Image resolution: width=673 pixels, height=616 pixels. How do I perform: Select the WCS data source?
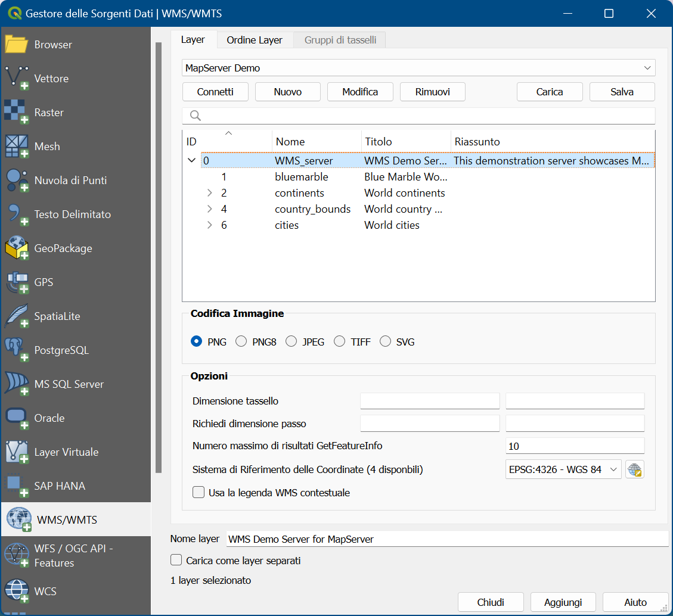[x=76, y=591]
